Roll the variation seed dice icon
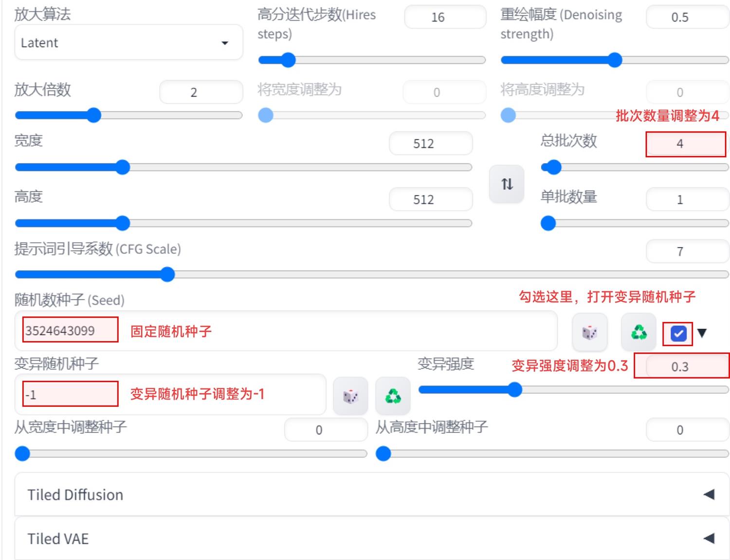The width and height of the screenshot is (730, 560). [350, 395]
